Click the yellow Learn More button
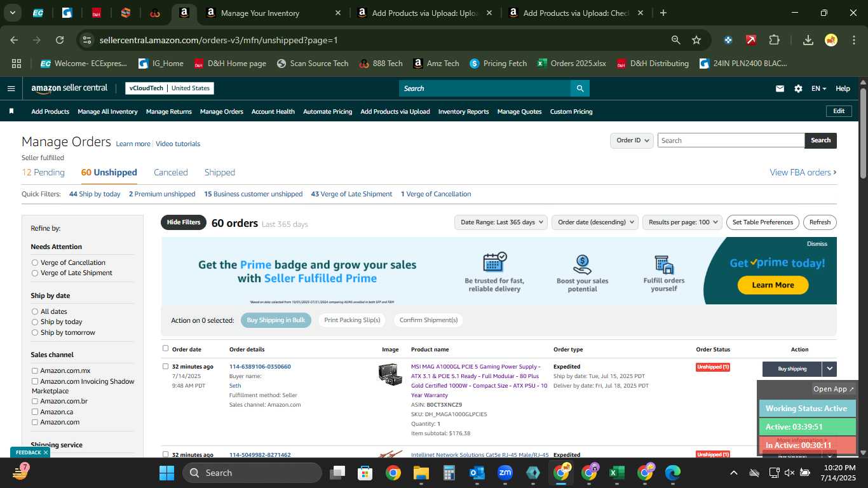 pos(773,285)
